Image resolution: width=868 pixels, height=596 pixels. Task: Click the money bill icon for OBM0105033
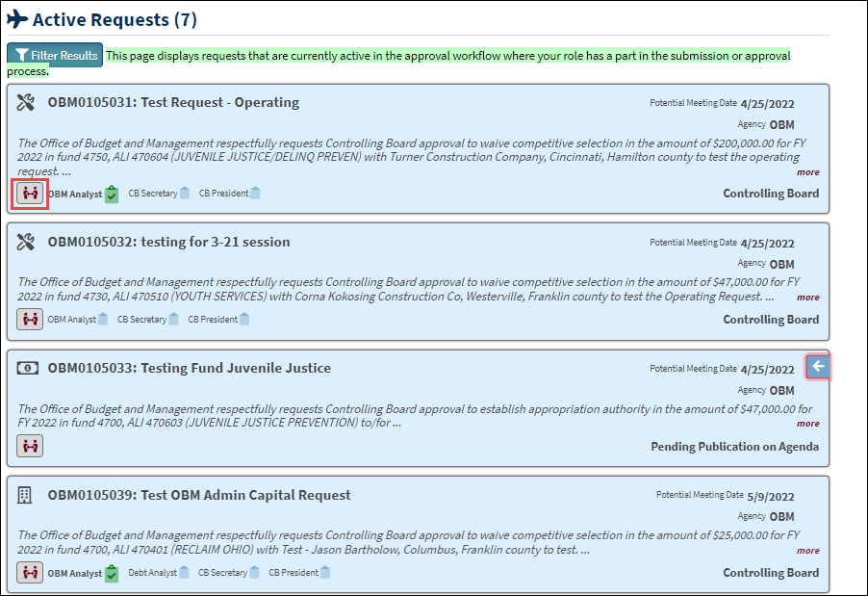coord(26,368)
